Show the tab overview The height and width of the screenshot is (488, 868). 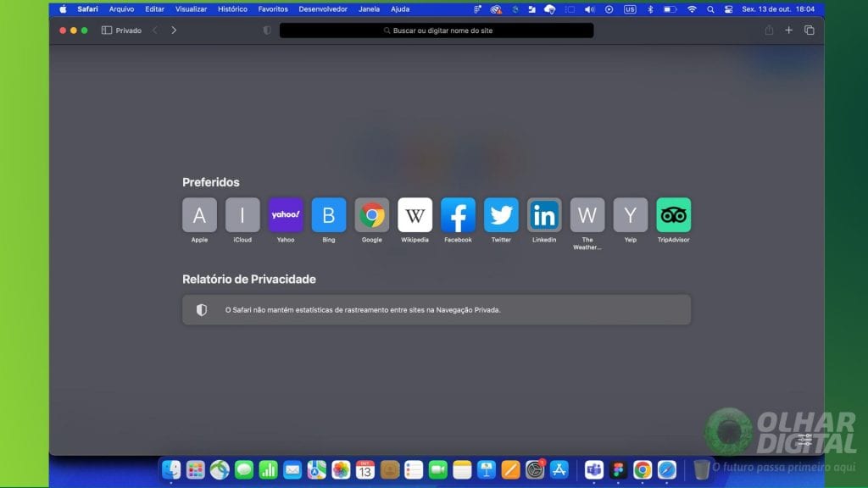pos(810,30)
